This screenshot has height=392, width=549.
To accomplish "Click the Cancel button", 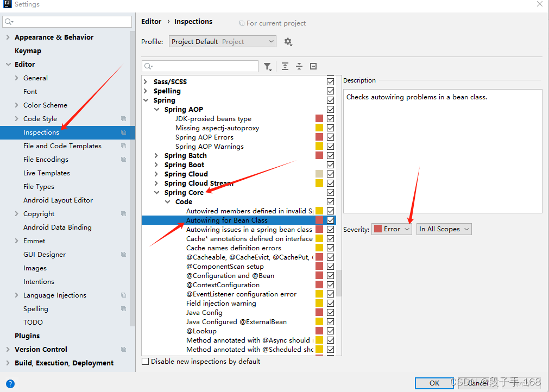I will pos(477,383).
